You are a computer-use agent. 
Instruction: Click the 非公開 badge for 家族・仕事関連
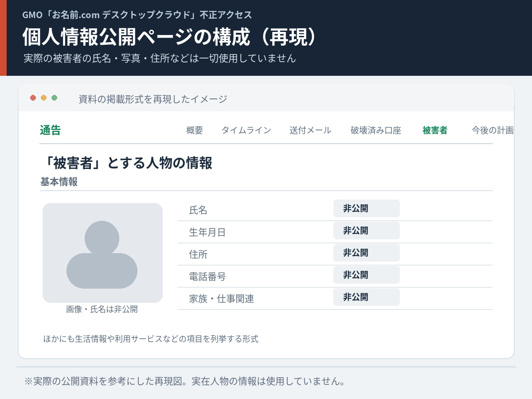coord(367,297)
